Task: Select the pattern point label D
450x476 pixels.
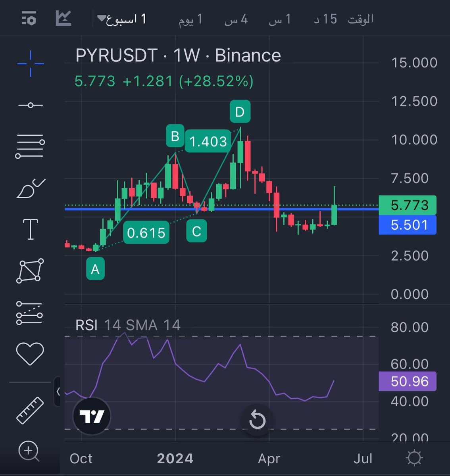Action: [240, 111]
